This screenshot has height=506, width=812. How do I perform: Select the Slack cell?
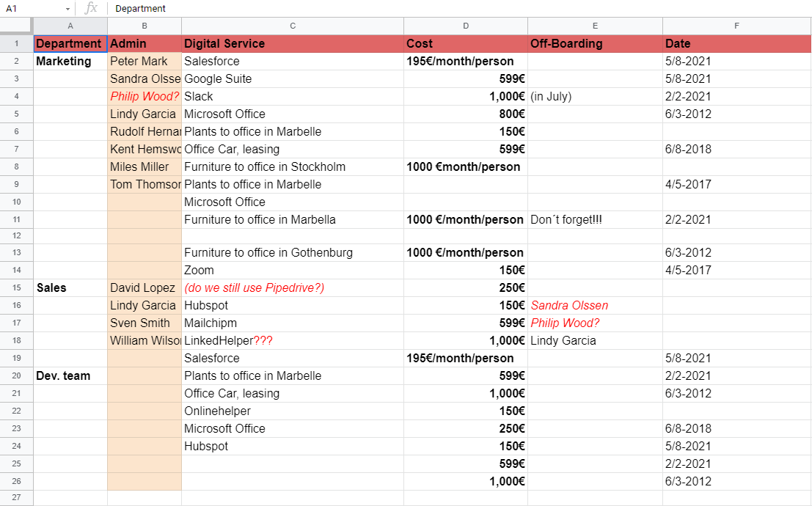pyautogui.click(x=293, y=96)
